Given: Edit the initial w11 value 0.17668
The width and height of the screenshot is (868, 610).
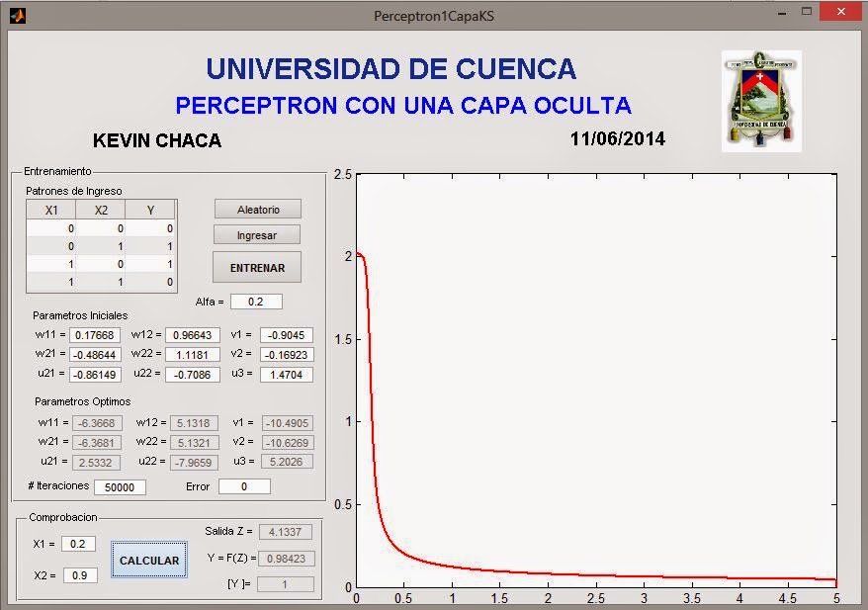Looking at the screenshot, I should coord(95,335).
